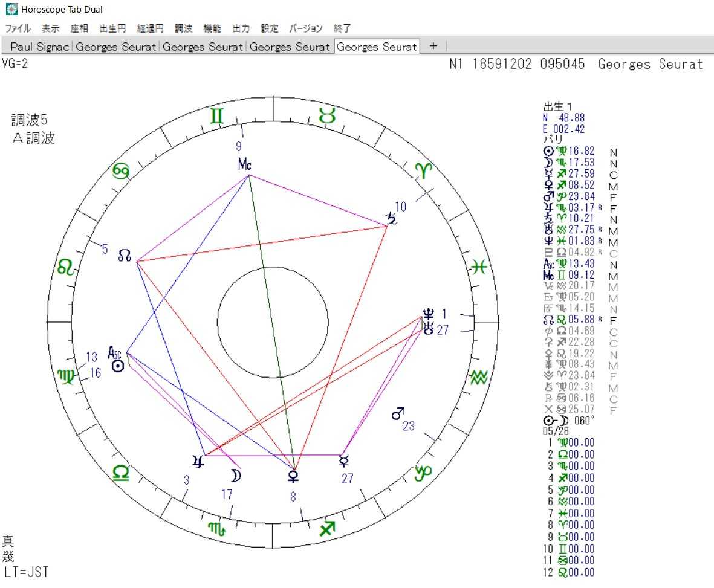Select the Asc glyph inside the chart
The width and height of the screenshot is (714, 588).
point(114,353)
